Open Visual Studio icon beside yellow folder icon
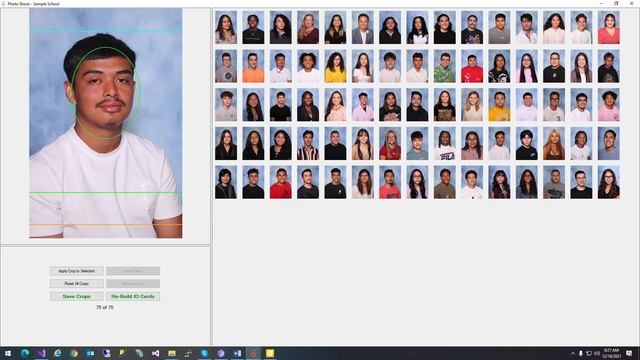 [x=156, y=353]
